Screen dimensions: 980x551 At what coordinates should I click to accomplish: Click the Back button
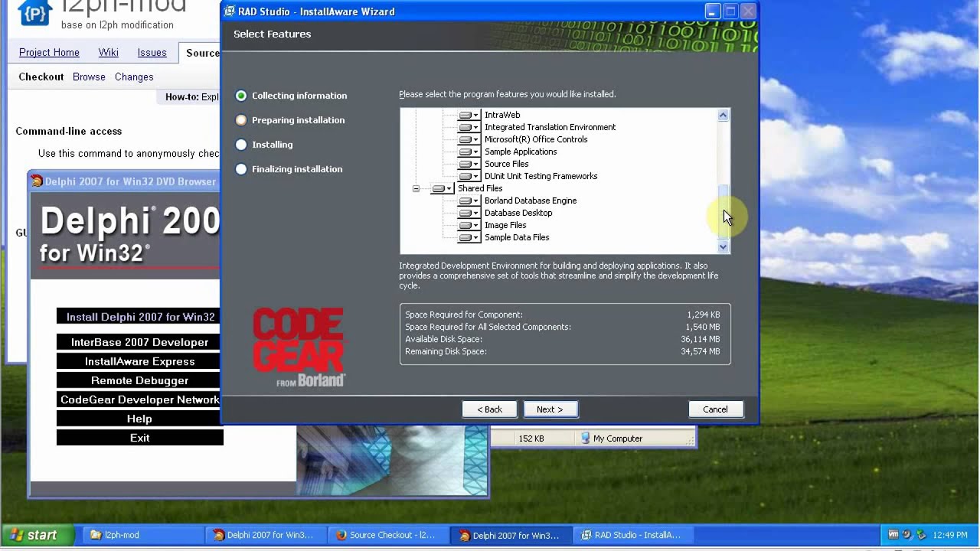click(x=490, y=409)
